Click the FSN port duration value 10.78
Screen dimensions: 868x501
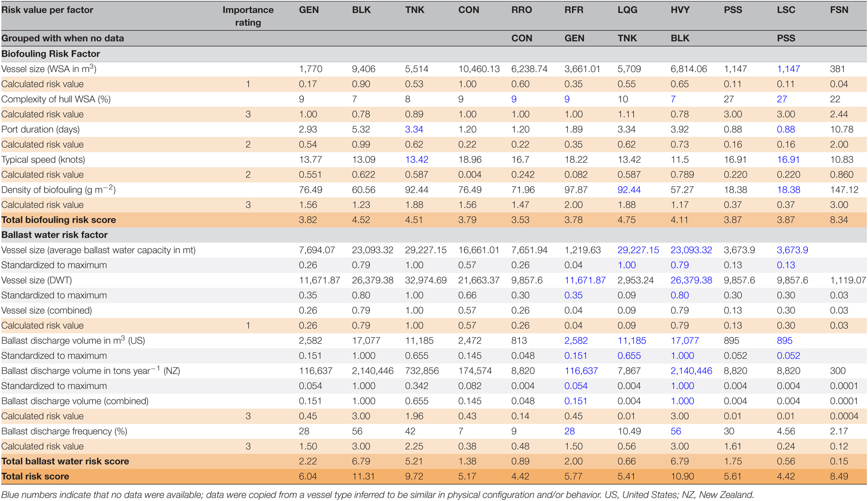pos(842,129)
